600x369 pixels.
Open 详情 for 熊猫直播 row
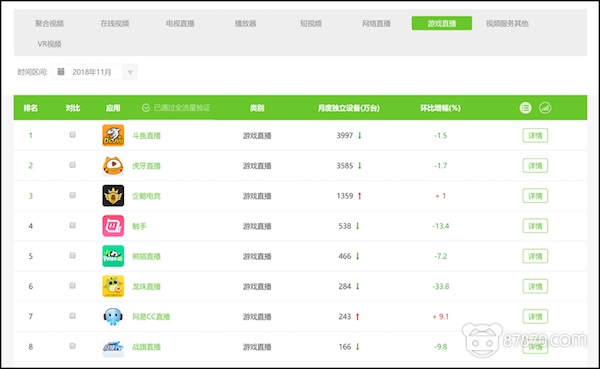(535, 256)
